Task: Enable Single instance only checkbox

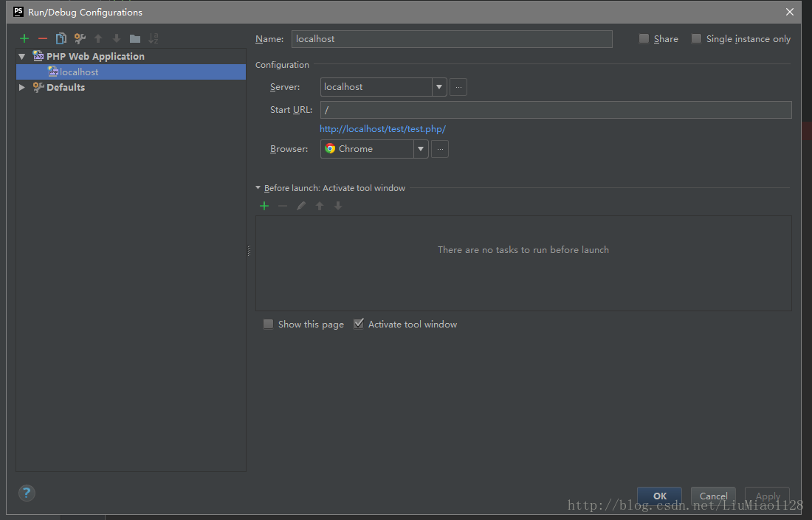Action: tap(697, 39)
